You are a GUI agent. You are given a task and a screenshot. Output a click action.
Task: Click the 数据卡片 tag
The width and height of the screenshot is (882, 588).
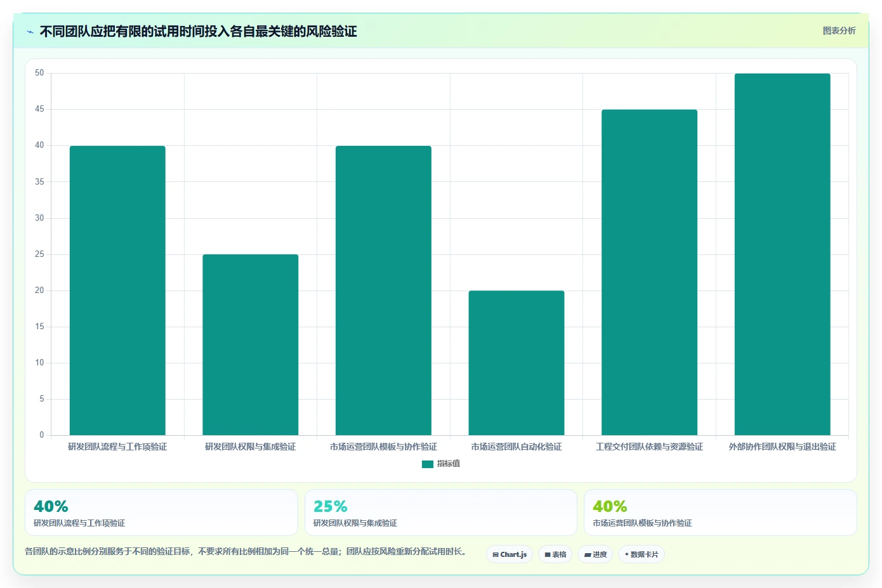[642, 554]
